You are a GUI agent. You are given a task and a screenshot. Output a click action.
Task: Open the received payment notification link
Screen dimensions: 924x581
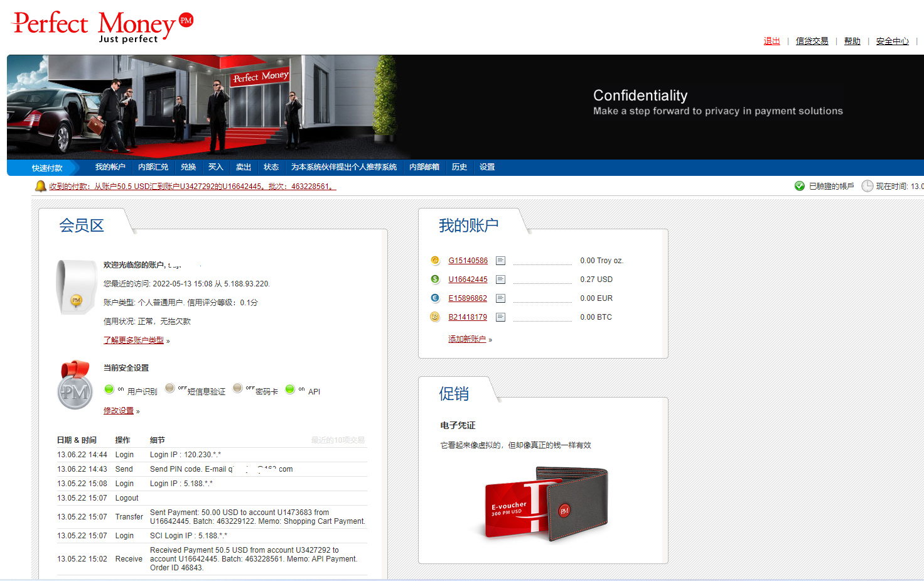coord(193,187)
